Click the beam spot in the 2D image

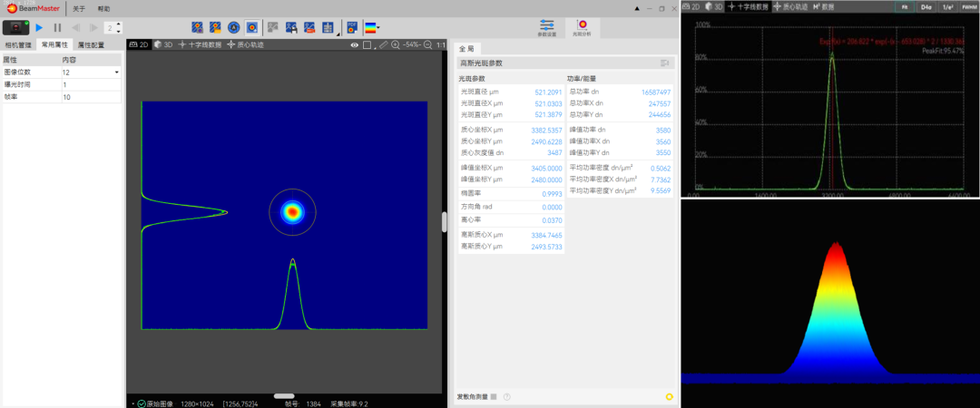pos(292,212)
